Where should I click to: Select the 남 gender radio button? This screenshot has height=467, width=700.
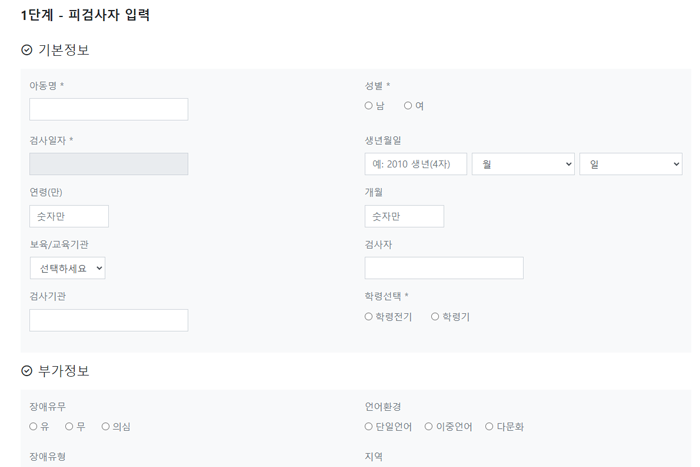pyautogui.click(x=368, y=106)
